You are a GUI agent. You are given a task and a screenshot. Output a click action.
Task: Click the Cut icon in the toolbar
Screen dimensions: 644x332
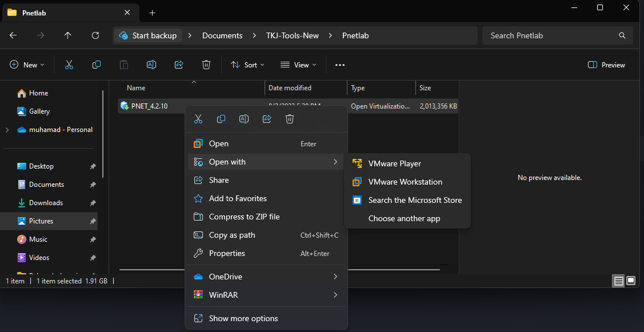click(69, 65)
